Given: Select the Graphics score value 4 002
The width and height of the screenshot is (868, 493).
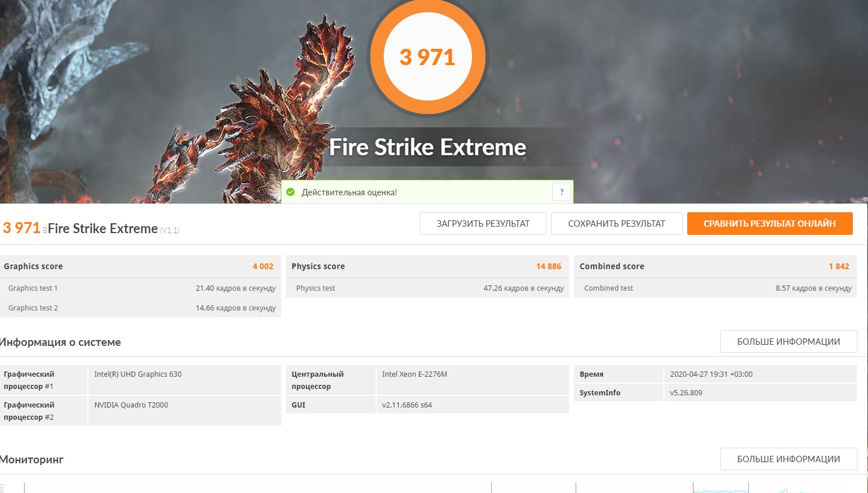Looking at the screenshot, I should click(263, 266).
